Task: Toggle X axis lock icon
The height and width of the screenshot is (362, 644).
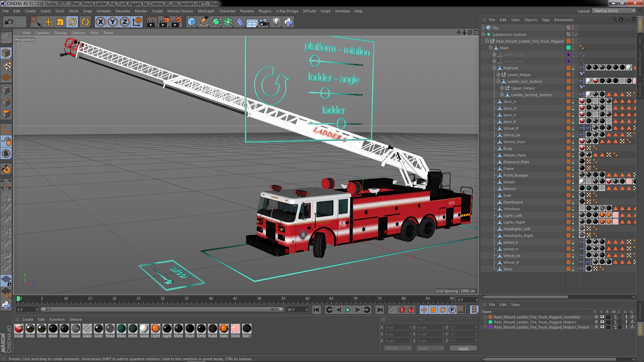Action: click(x=100, y=22)
